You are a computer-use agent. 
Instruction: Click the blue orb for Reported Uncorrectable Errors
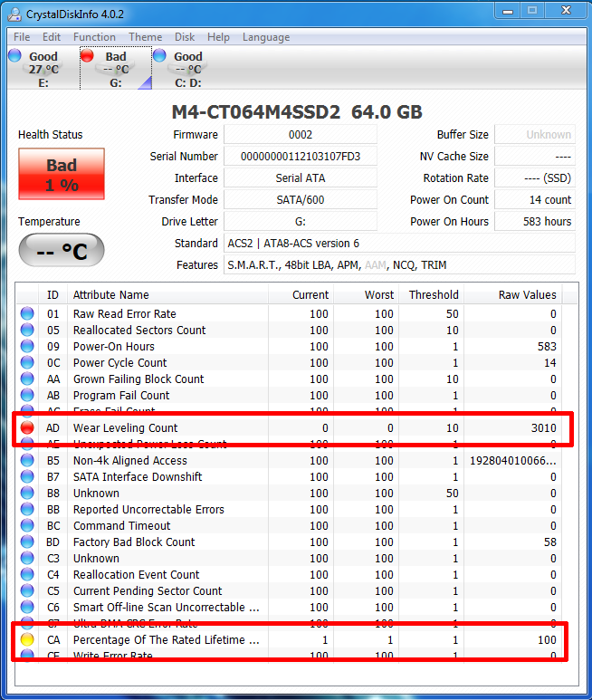(x=27, y=509)
